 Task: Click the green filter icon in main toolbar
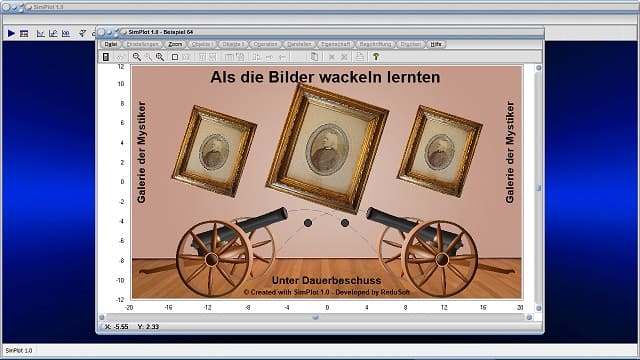coord(82,33)
